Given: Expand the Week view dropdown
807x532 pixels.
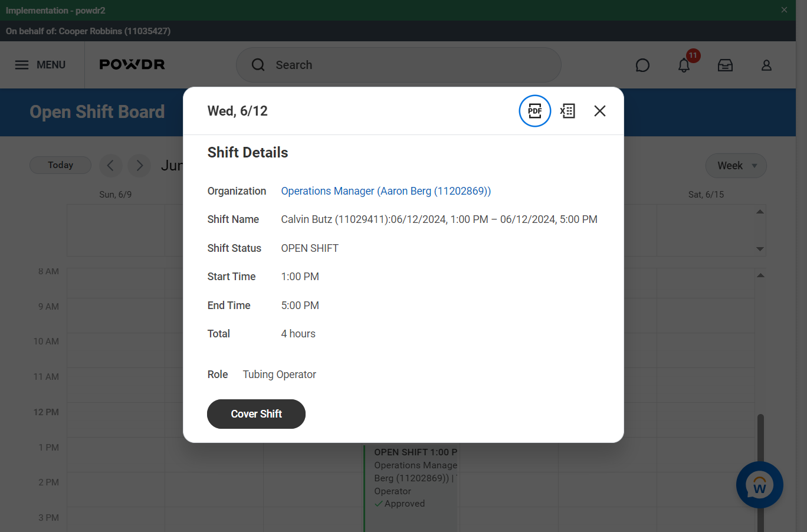Looking at the screenshot, I should [736, 166].
